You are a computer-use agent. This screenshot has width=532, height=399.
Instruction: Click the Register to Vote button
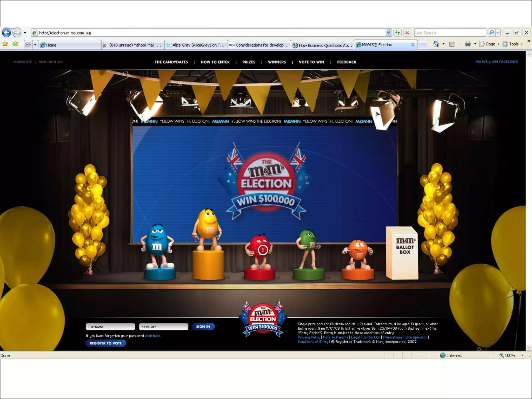tap(105, 343)
